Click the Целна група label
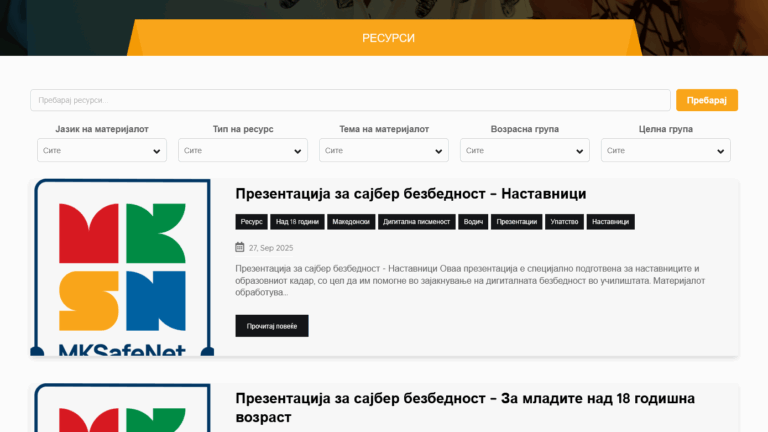 (666, 129)
